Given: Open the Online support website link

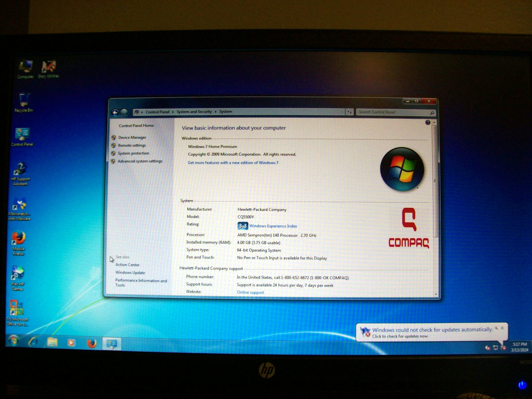Looking at the screenshot, I should coord(250,293).
